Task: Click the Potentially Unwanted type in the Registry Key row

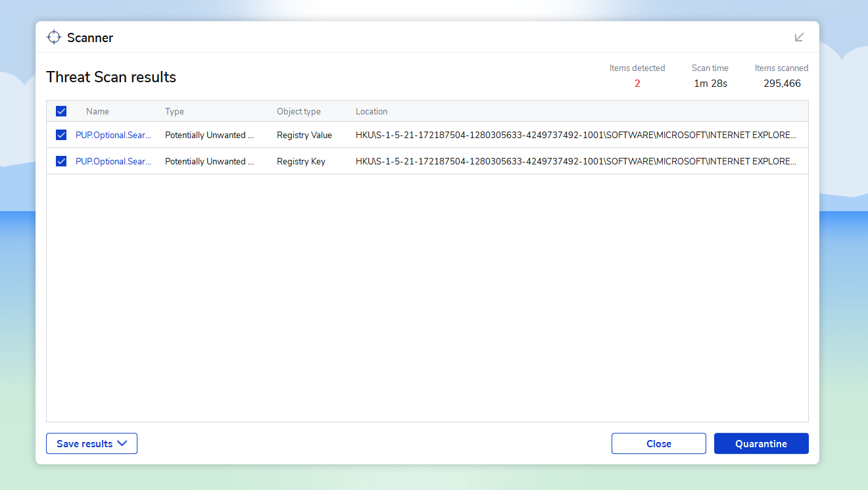Action: pyautogui.click(x=210, y=161)
